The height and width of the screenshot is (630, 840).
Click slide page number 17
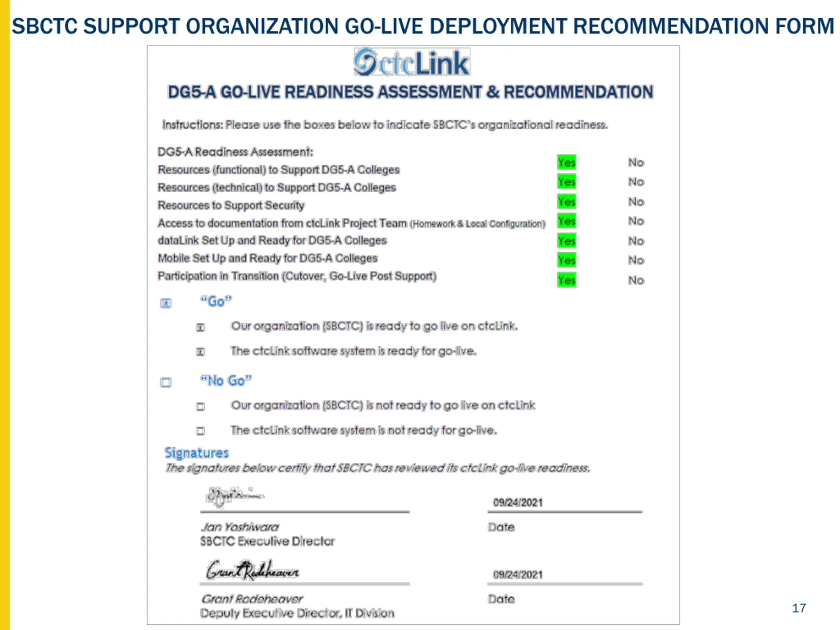point(799,608)
